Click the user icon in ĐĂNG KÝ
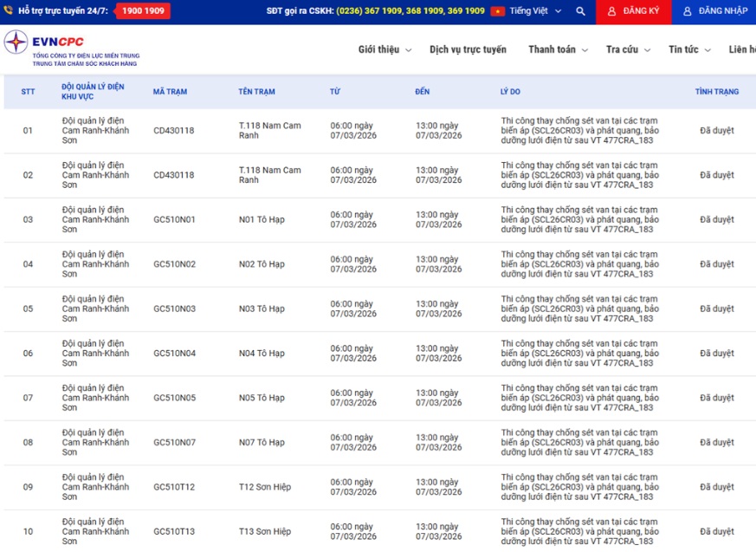The width and height of the screenshot is (756, 552). tap(611, 11)
